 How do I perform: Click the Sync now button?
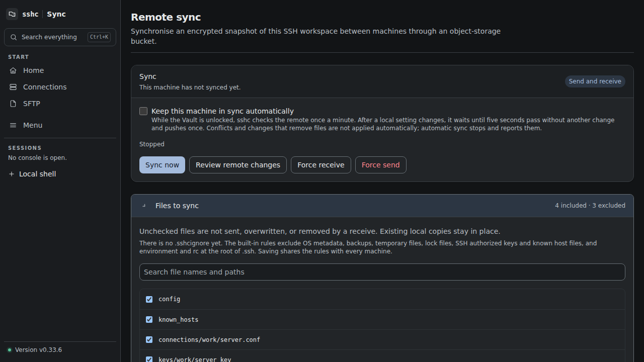click(x=162, y=165)
